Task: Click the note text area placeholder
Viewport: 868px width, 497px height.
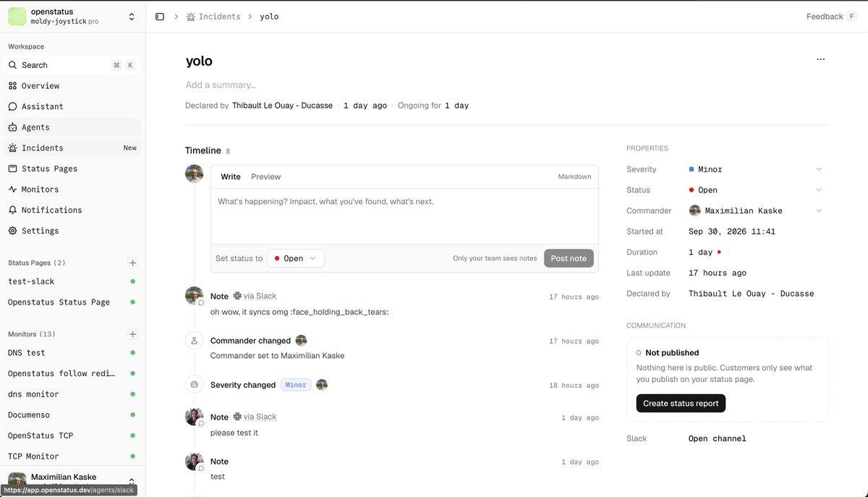Action: (x=404, y=216)
